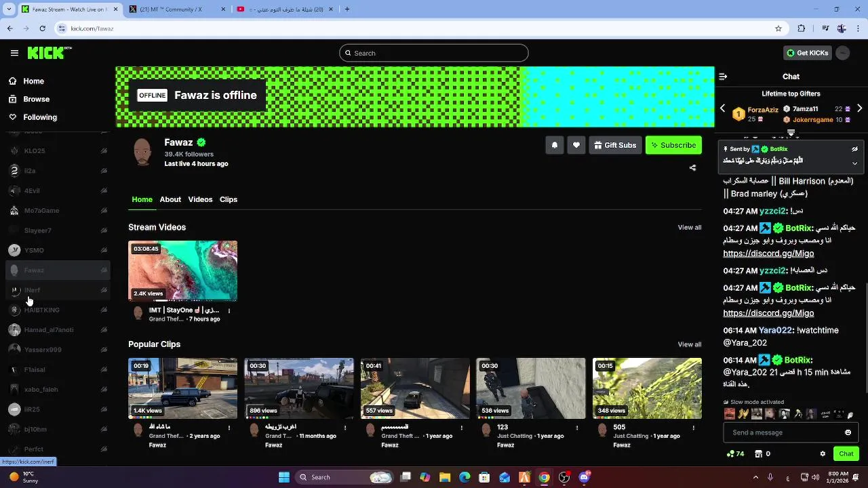The image size is (868, 488).
Task: Toggle notifications for Yasserx999 channel
Action: pos(104,350)
